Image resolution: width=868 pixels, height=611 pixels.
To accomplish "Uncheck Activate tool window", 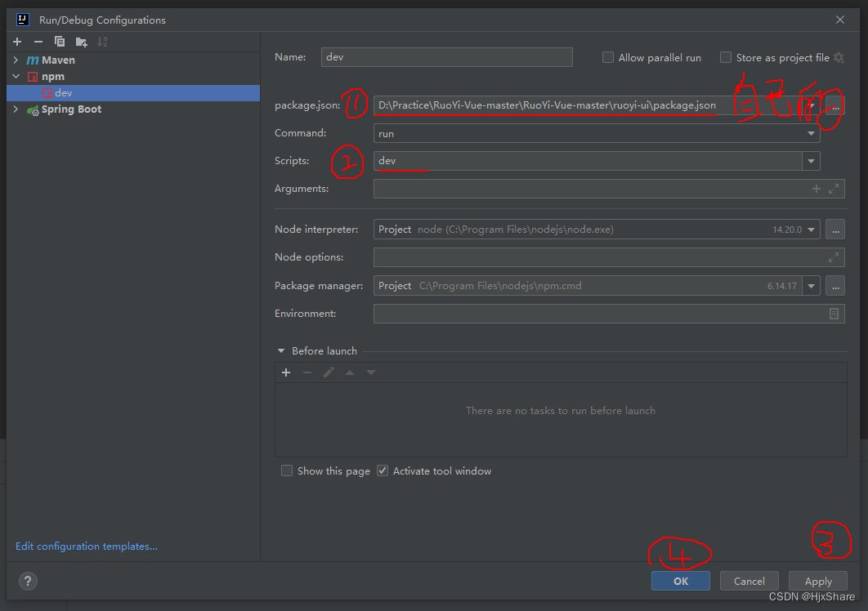I will coord(382,471).
